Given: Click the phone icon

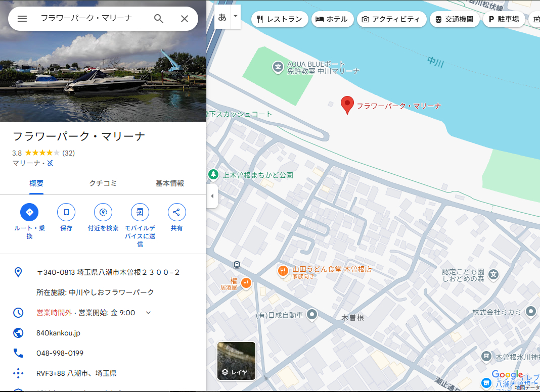Looking at the screenshot, I should pos(18,353).
